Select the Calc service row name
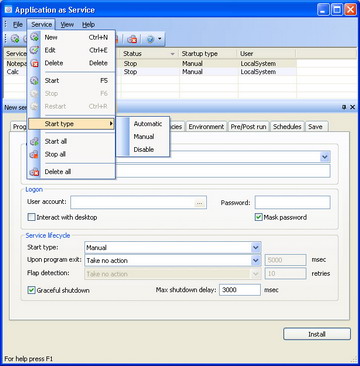The width and height of the screenshot is (360, 366). point(13,72)
